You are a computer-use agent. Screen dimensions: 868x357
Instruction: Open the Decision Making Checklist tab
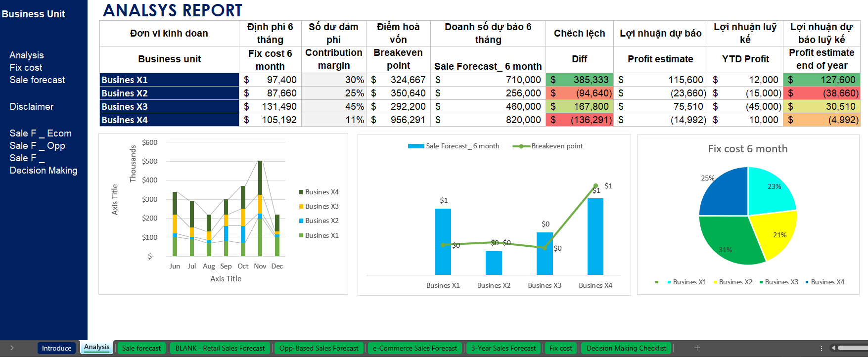click(626, 348)
